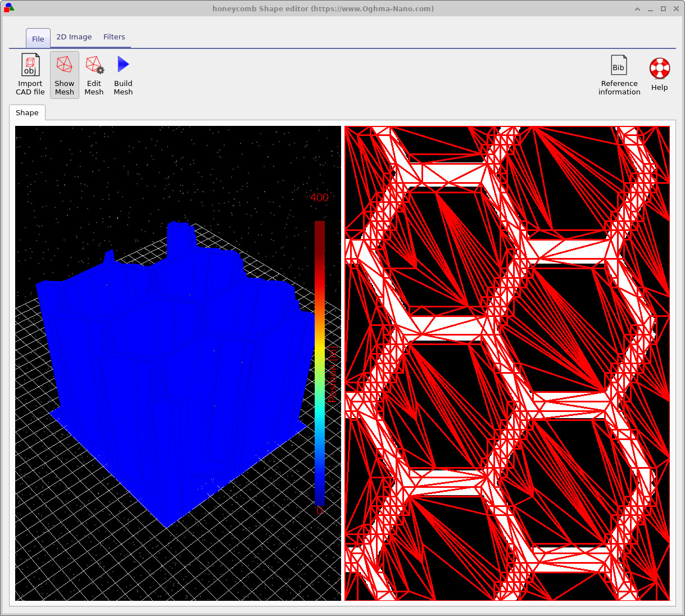Viewport: 685px width, 616px height.
Task: Open the Edit Mesh tool
Action: (x=94, y=75)
